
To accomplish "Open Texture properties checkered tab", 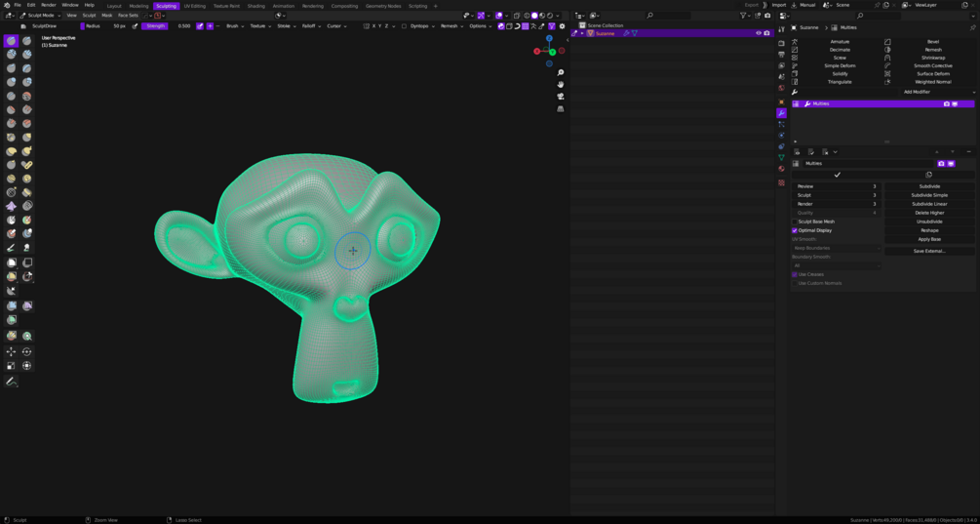I will click(x=781, y=182).
